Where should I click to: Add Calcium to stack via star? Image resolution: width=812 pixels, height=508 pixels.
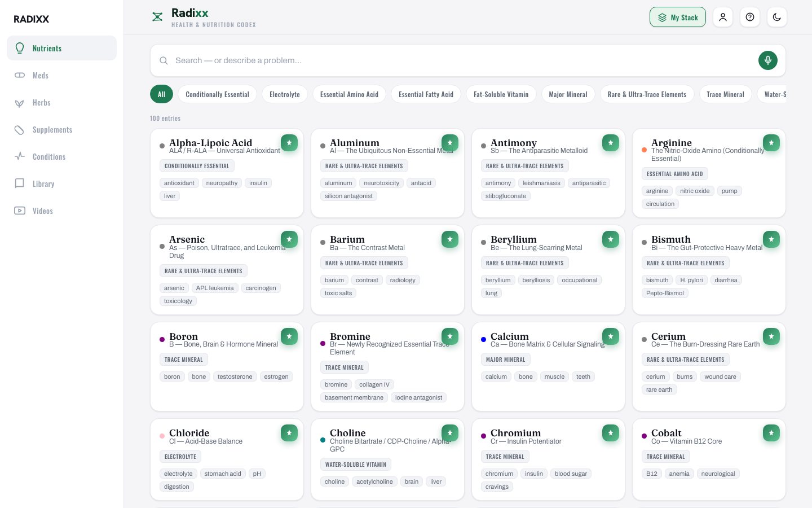tap(611, 336)
